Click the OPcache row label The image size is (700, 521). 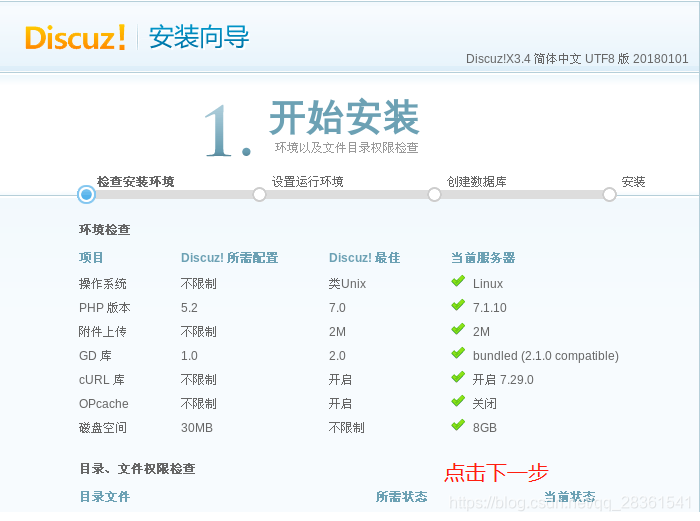pos(104,404)
